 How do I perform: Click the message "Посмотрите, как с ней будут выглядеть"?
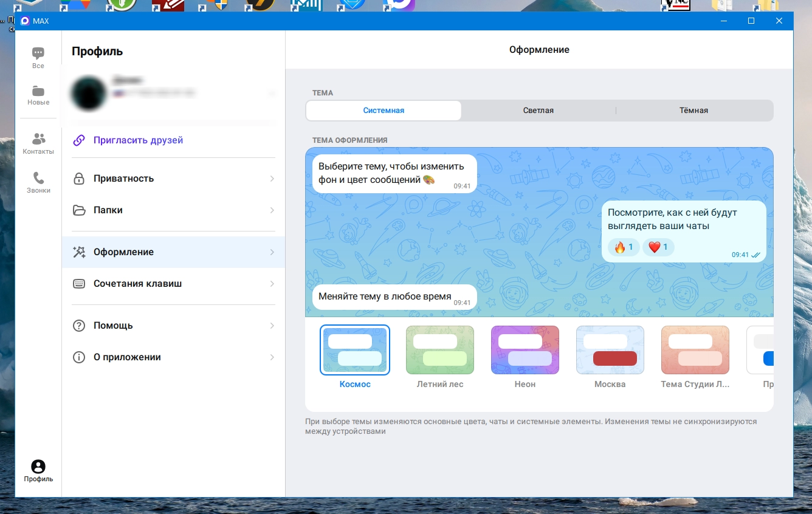point(684,231)
